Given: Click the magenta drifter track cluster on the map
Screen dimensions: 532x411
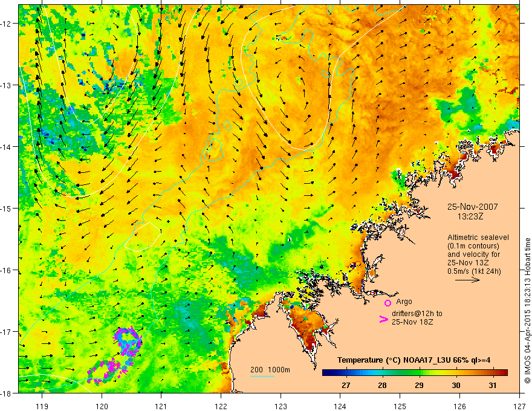Looking at the screenshot, I should (x=115, y=355).
